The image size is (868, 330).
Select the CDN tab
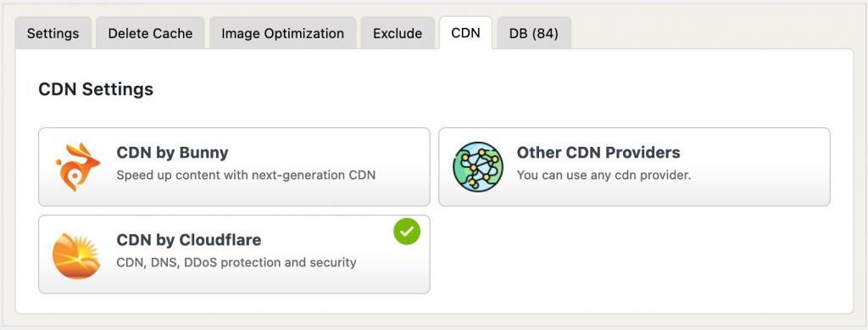pos(465,33)
